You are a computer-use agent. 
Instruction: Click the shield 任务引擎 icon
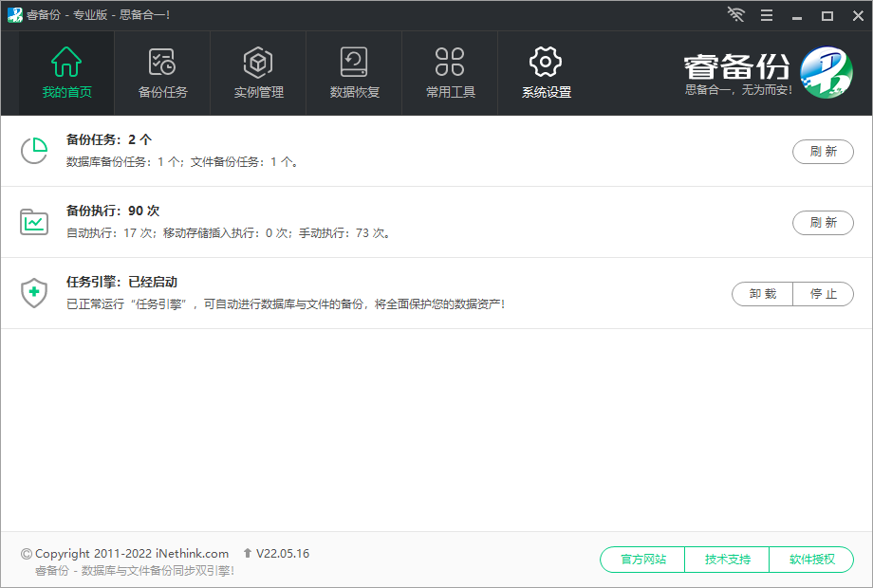coord(34,293)
